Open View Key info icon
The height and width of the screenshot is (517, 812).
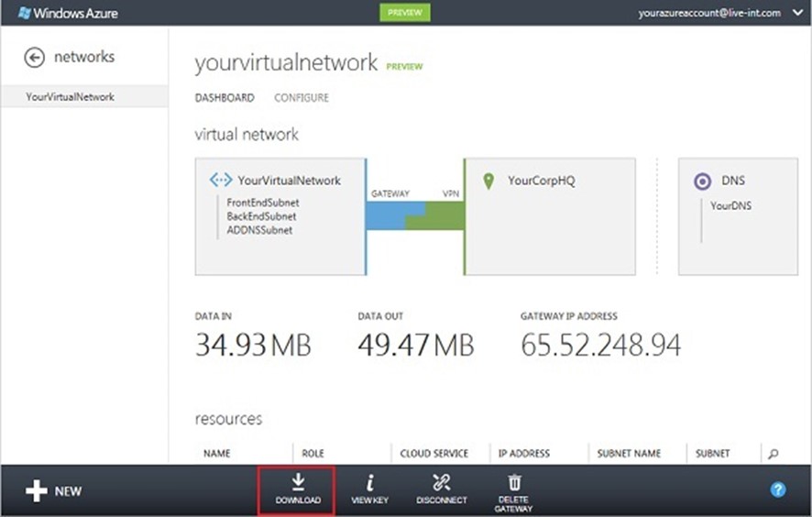[369, 482]
